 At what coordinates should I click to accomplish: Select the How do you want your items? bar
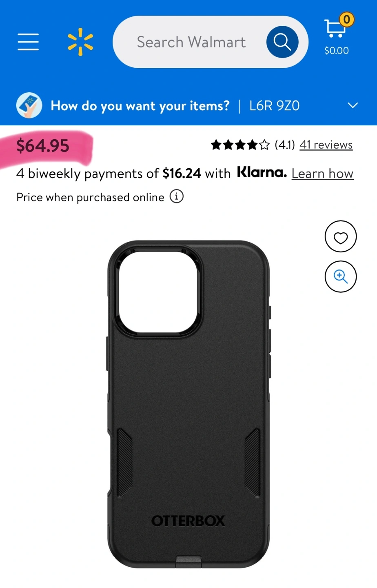click(x=188, y=106)
